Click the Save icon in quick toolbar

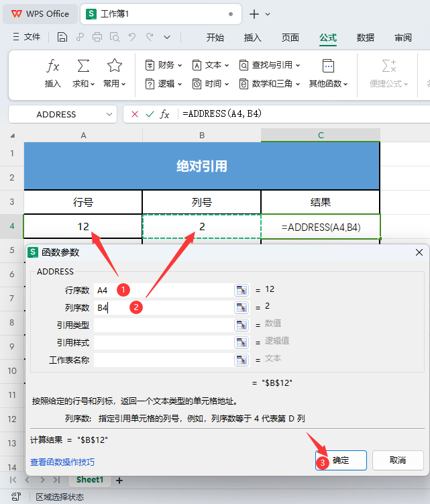(x=62, y=38)
